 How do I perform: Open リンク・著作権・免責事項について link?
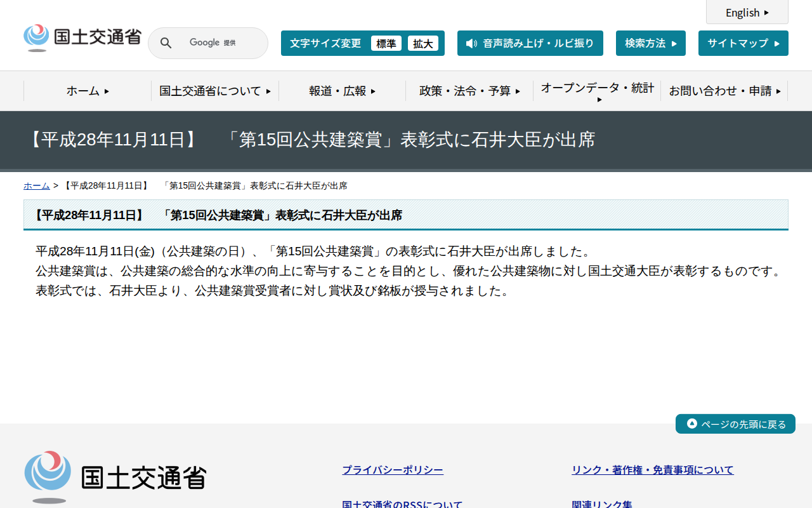652,470
